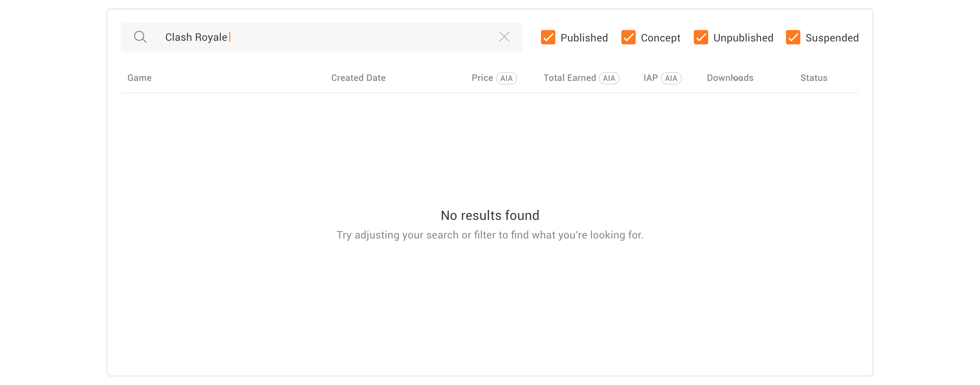
Task: Click the 'No results found' heading
Action: coord(490,215)
